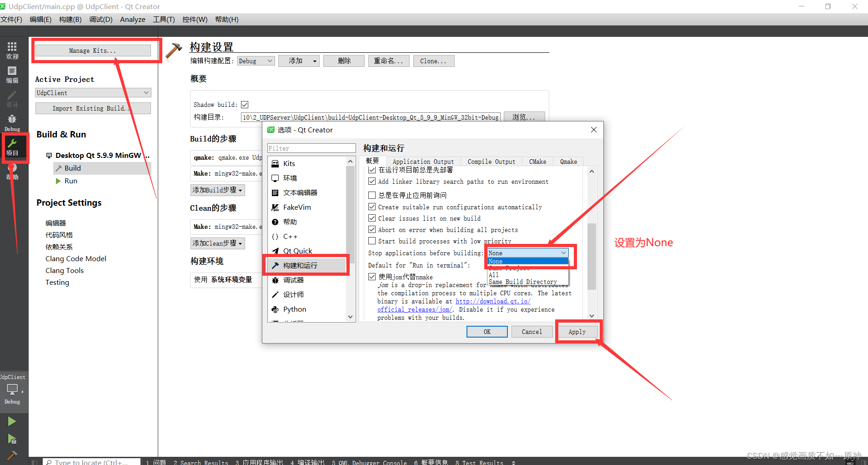The image size is (868, 465).
Task: Toggle Create suitable run configurations automatically
Action: [x=372, y=207]
